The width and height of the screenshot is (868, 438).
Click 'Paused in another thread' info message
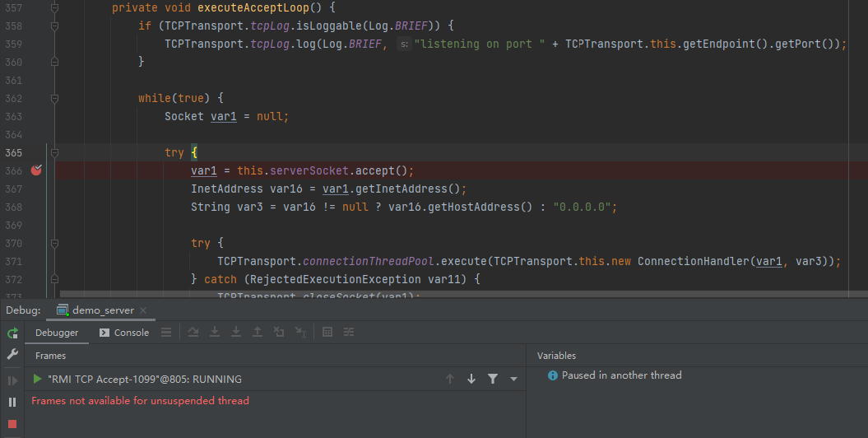pyautogui.click(x=622, y=375)
